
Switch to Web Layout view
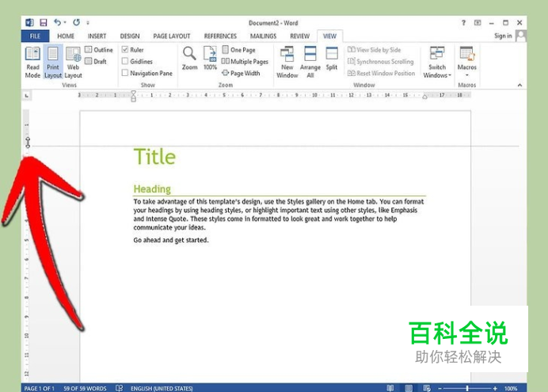pos(73,63)
